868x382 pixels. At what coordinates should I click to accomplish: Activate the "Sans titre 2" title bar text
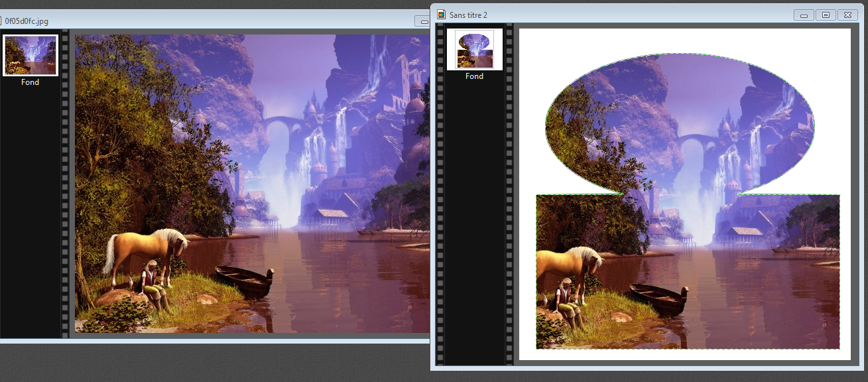468,15
